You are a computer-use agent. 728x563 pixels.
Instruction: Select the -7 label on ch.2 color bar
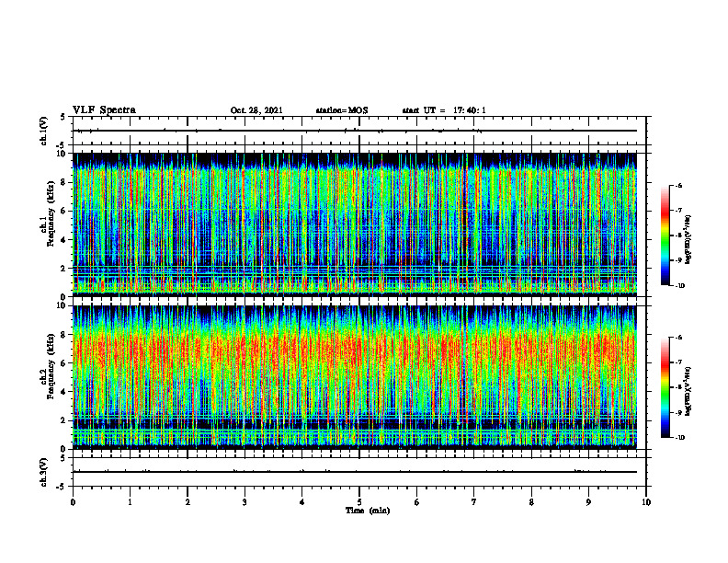point(678,362)
